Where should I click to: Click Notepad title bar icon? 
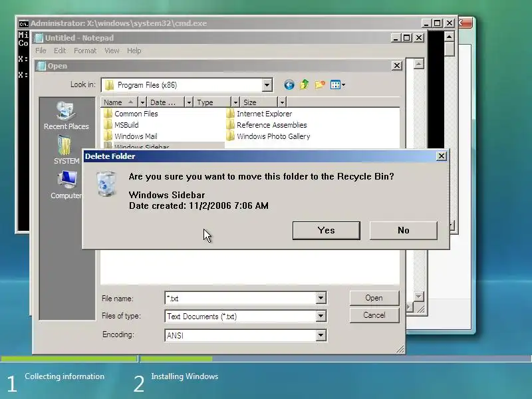click(39, 38)
